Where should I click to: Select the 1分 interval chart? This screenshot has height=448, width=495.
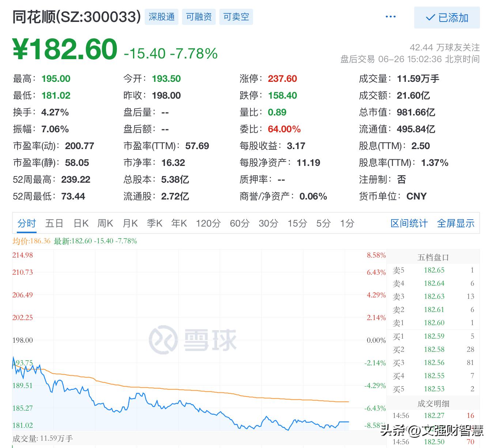click(x=347, y=223)
